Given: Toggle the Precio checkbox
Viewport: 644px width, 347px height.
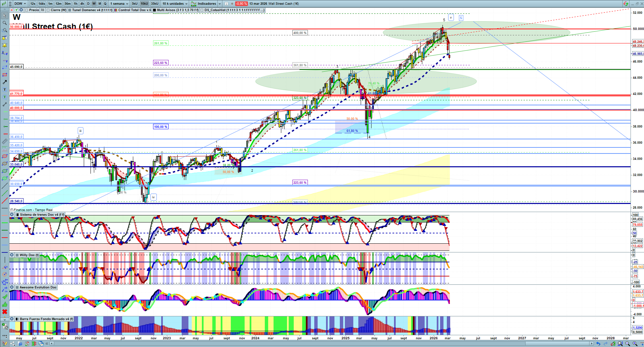Looking at the screenshot, I should coord(27,10).
